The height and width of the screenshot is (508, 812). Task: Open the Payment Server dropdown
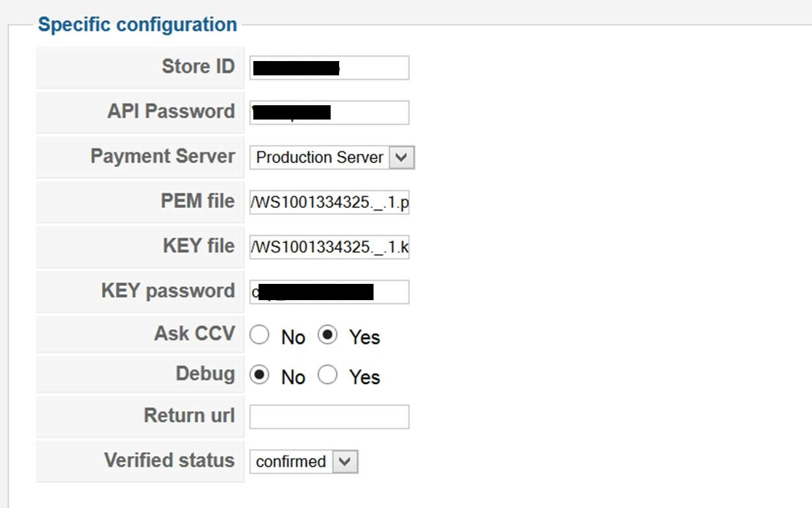pos(331,158)
